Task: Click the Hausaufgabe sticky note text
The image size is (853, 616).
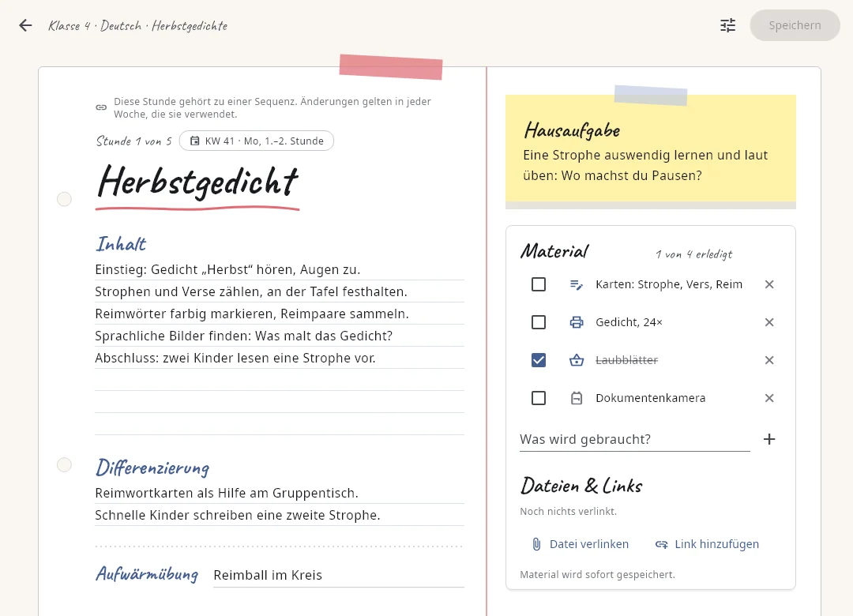Action: pos(645,165)
